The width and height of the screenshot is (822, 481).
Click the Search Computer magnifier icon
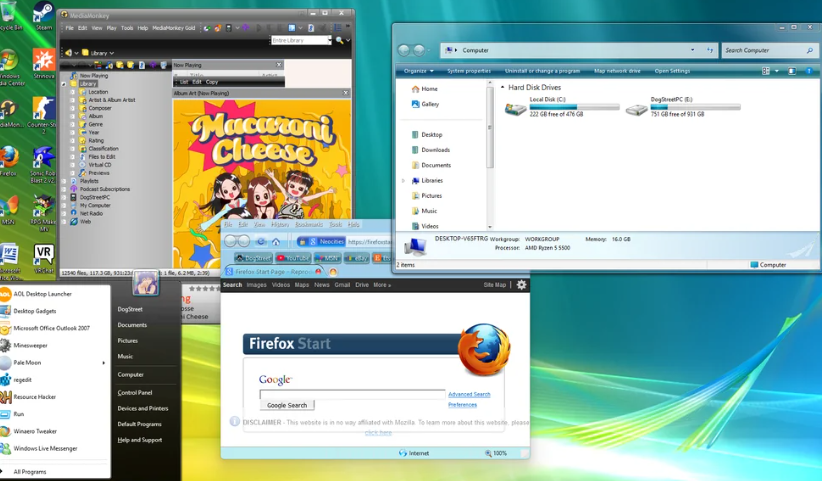point(809,50)
